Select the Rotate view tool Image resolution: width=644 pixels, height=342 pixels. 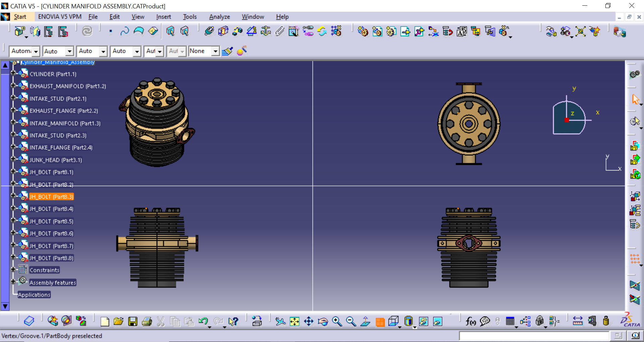click(323, 322)
